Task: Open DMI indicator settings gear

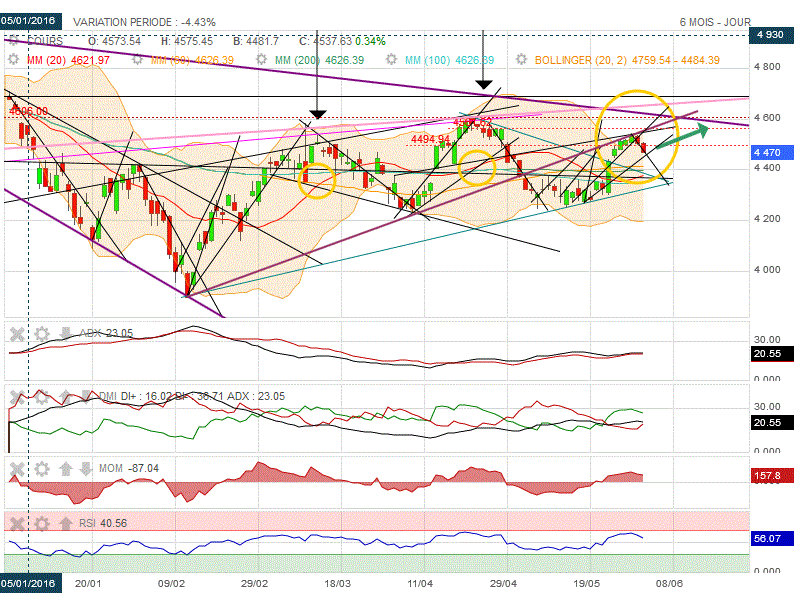Action: pyautogui.click(x=42, y=397)
